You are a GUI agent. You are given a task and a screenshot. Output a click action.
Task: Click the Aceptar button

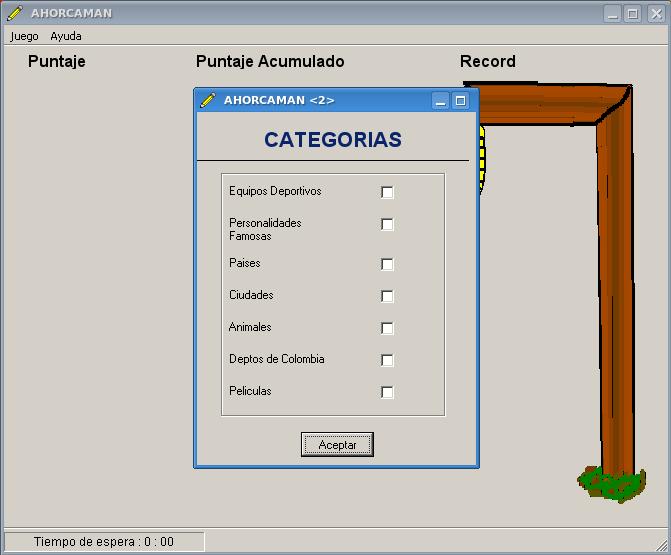point(337,445)
